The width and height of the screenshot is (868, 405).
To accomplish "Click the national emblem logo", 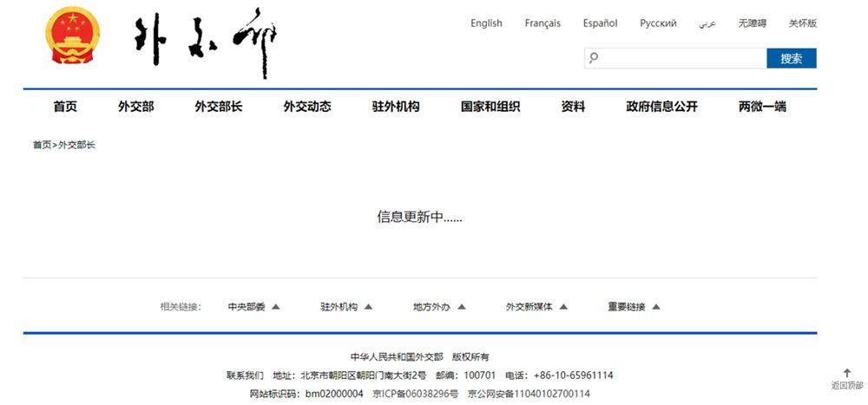I will (73, 36).
